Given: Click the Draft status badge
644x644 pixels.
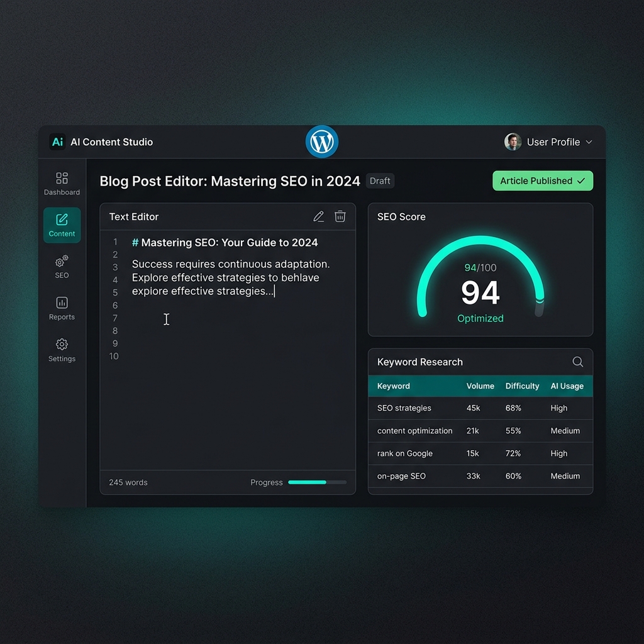Looking at the screenshot, I should (x=380, y=180).
